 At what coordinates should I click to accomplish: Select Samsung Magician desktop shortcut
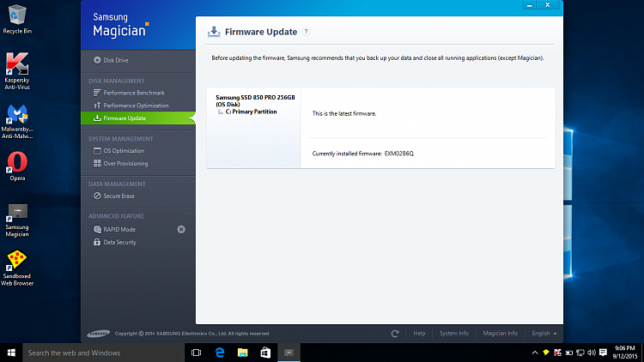click(x=17, y=220)
